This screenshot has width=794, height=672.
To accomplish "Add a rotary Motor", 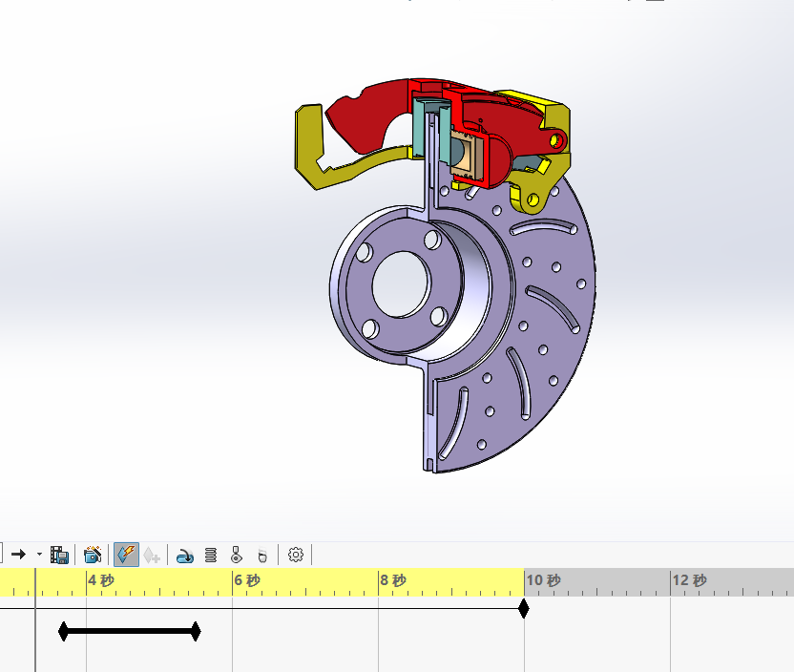I will [184, 556].
